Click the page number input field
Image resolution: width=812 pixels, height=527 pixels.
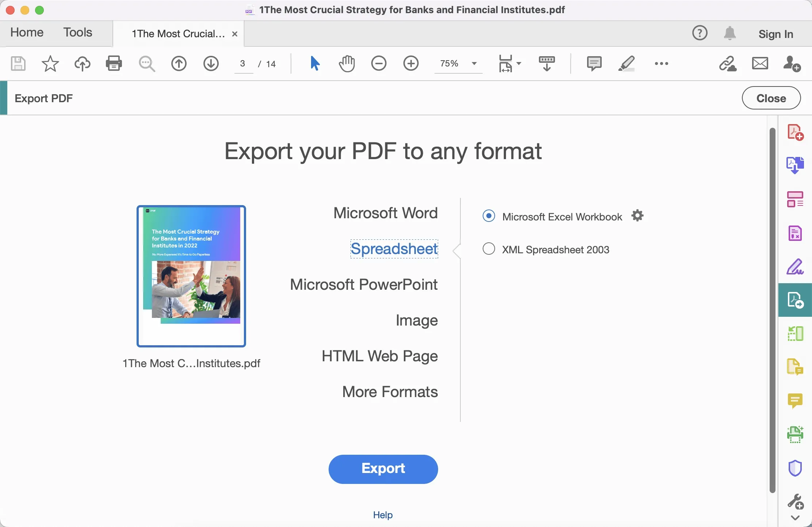click(x=243, y=64)
